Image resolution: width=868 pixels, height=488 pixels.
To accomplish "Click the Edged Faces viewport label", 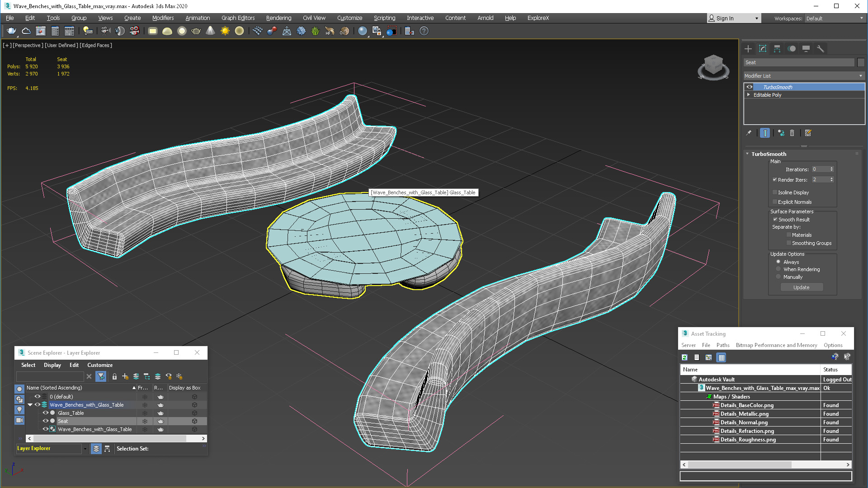I will click(96, 45).
